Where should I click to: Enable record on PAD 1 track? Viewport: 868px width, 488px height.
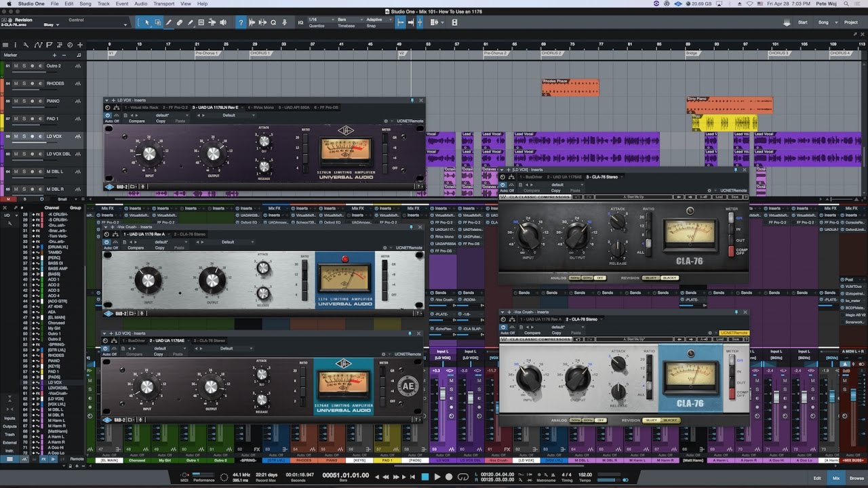coord(32,119)
